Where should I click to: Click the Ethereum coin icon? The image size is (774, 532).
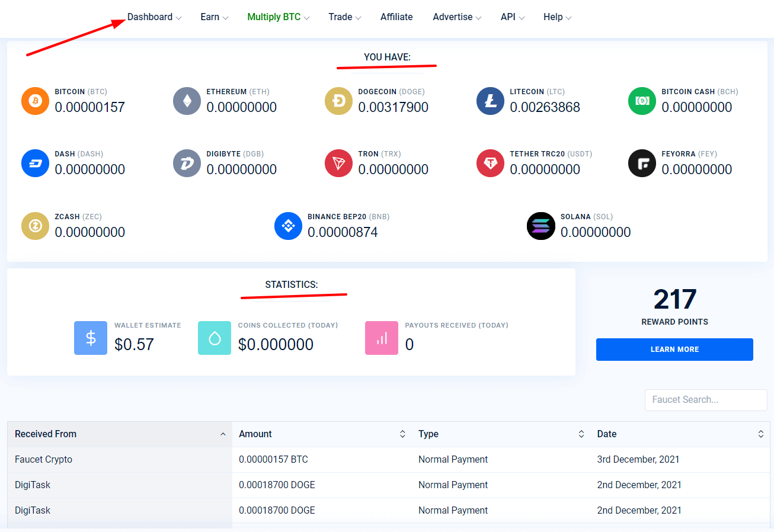(187, 101)
